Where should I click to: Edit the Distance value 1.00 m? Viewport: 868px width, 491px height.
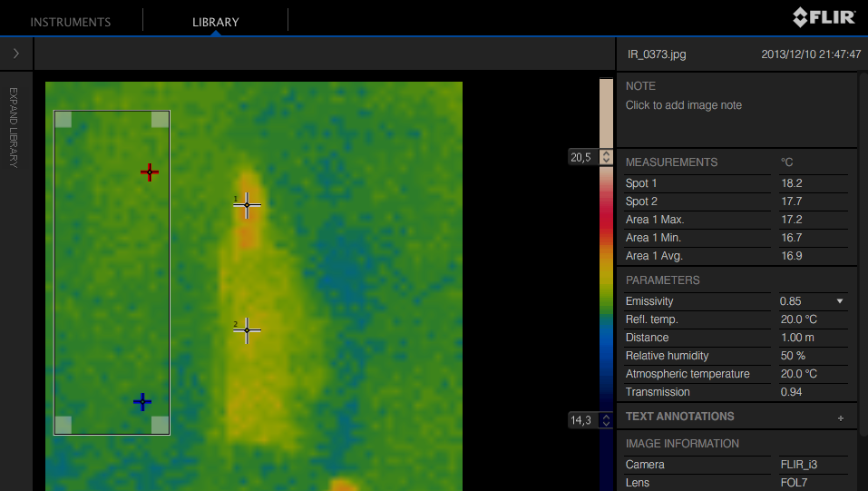pyautogui.click(x=797, y=338)
